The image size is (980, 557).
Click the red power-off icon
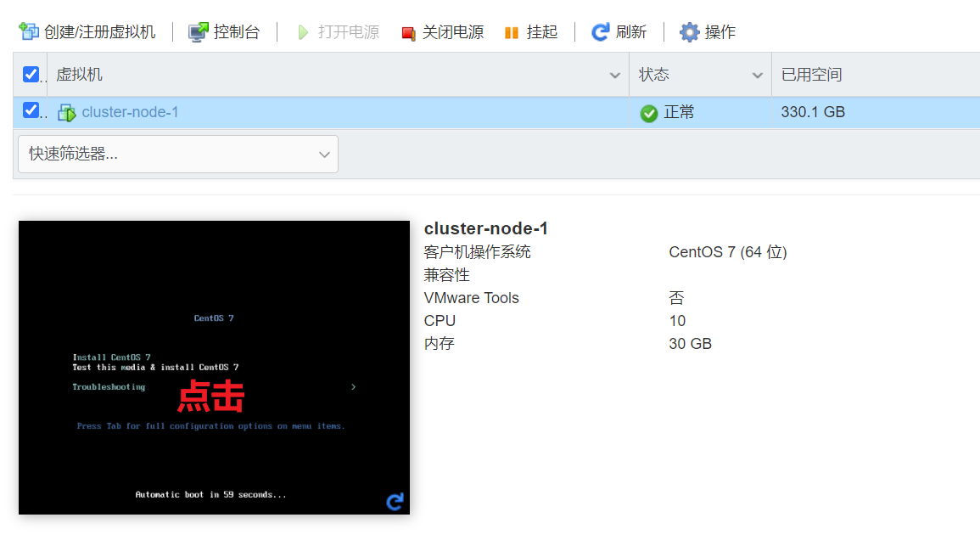408,33
